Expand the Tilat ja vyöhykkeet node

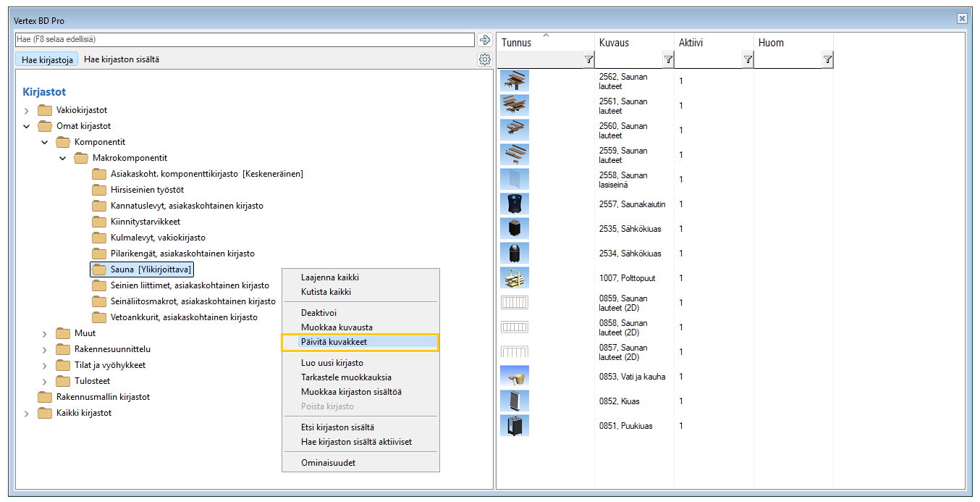click(45, 366)
